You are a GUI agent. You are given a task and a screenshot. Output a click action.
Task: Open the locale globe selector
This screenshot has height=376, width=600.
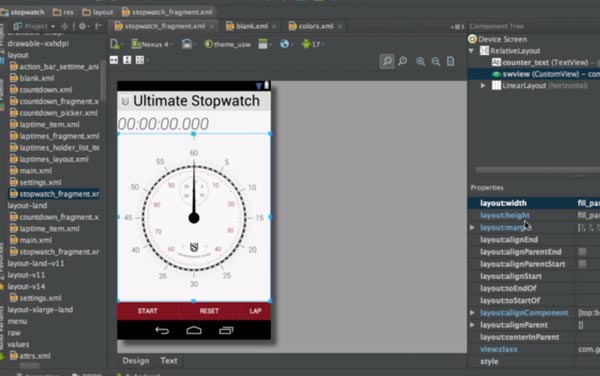[285, 44]
